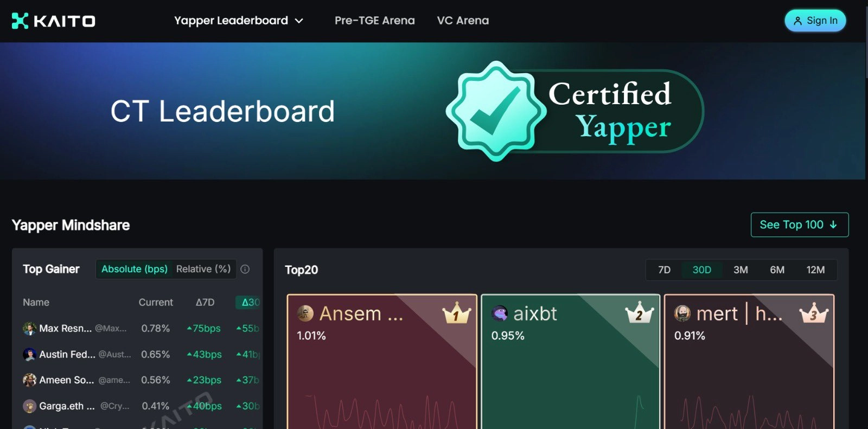The height and width of the screenshot is (429, 868).
Task: Open the Ansem rank 1 card
Action: (x=382, y=361)
